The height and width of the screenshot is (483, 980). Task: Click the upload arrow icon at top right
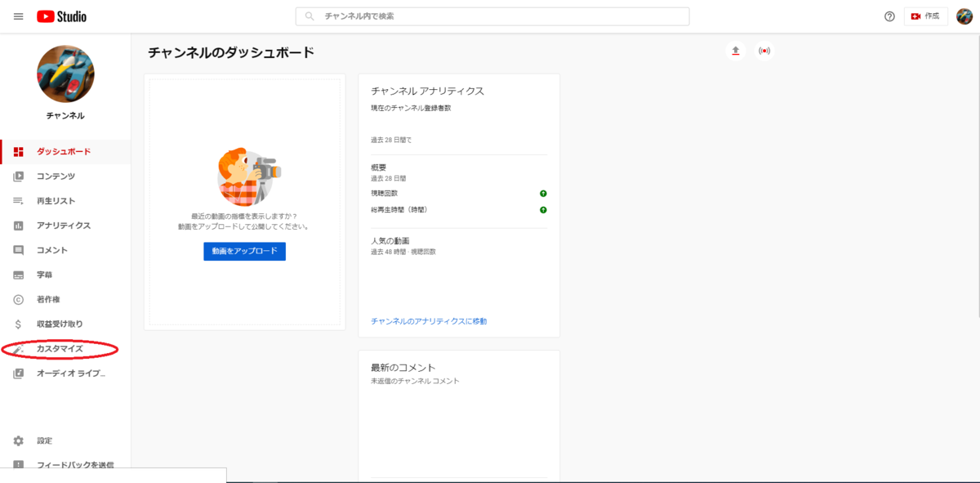tap(735, 50)
